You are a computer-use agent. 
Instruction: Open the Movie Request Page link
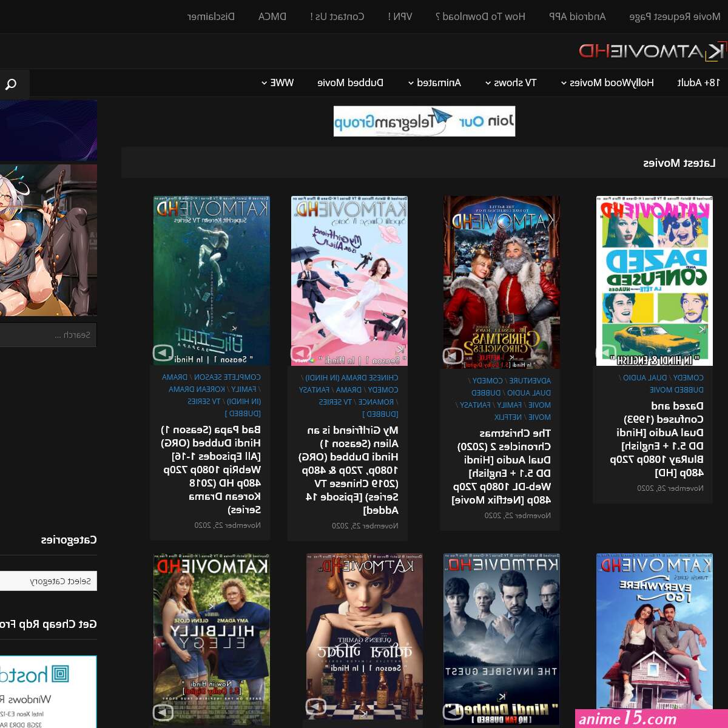click(675, 16)
